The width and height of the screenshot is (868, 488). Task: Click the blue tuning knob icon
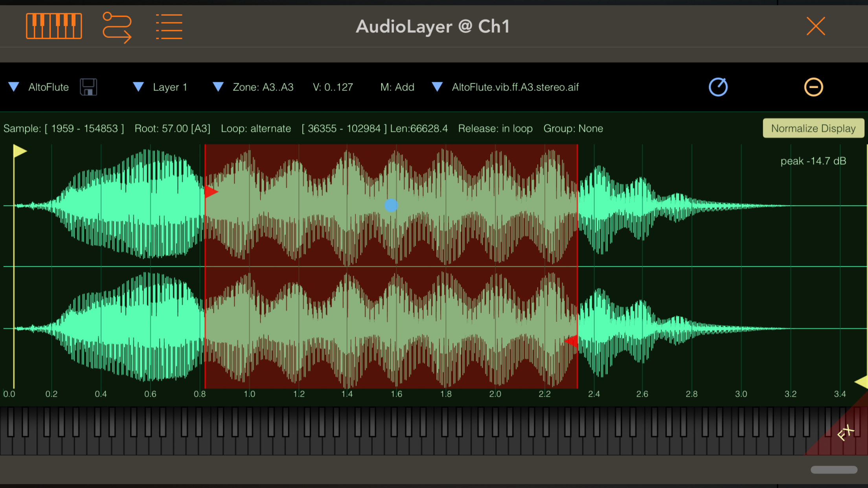(x=718, y=87)
